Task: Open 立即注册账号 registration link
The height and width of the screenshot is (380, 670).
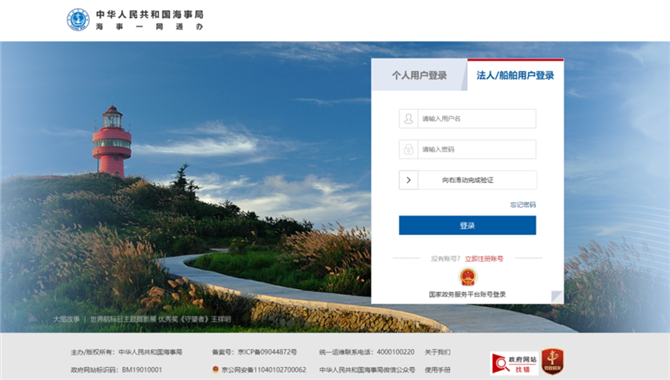Action: point(484,259)
